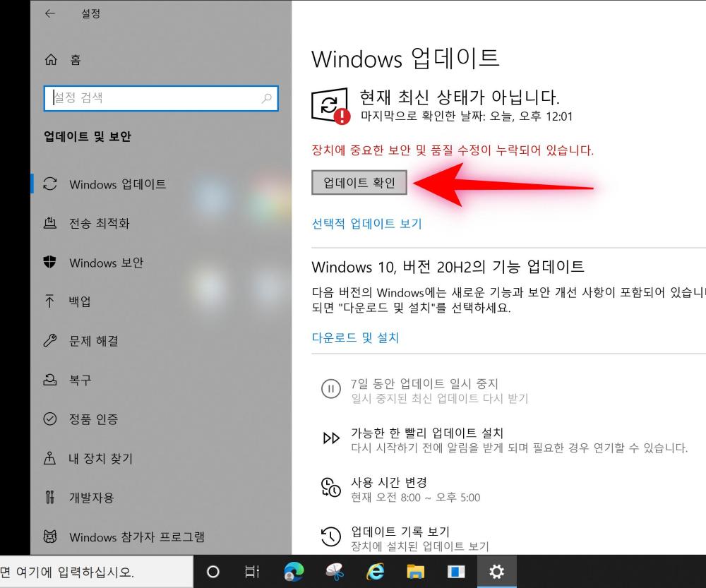
Task: Open Snipping tool on taskbar
Action: click(335, 572)
